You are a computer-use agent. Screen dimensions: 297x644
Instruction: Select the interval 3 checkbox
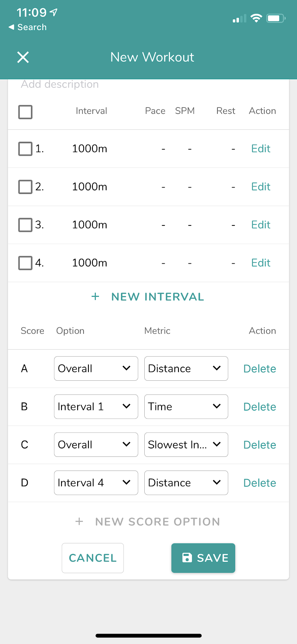point(25,225)
